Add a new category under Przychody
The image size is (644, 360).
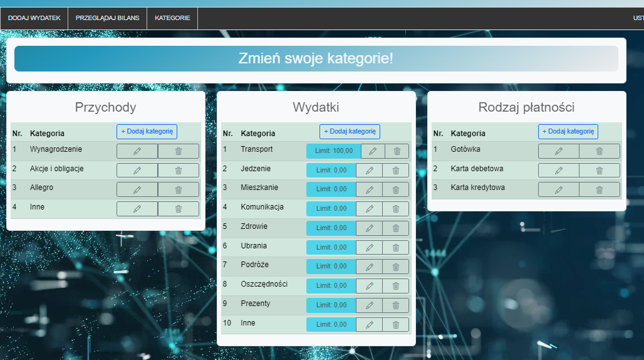pos(147,132)
